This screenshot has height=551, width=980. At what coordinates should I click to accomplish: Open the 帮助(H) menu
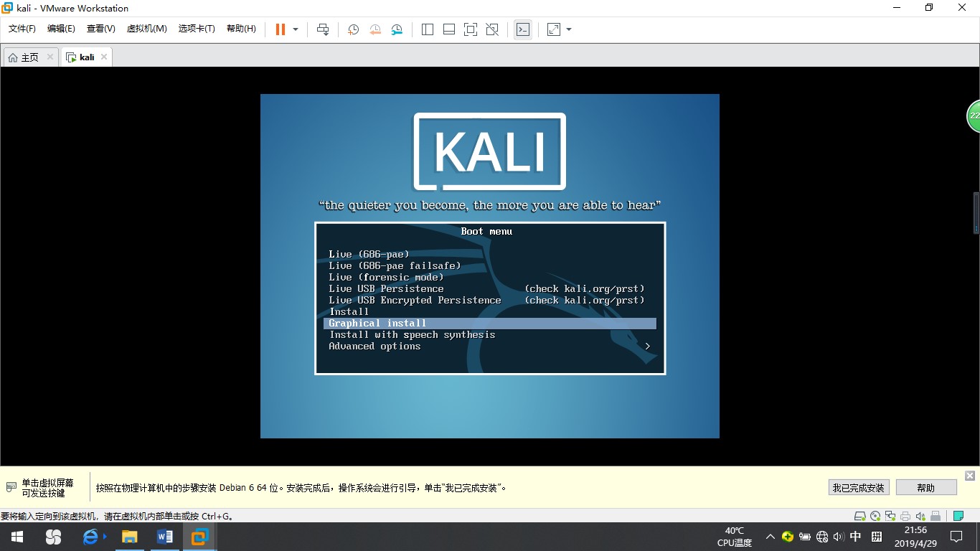(241, 29)
